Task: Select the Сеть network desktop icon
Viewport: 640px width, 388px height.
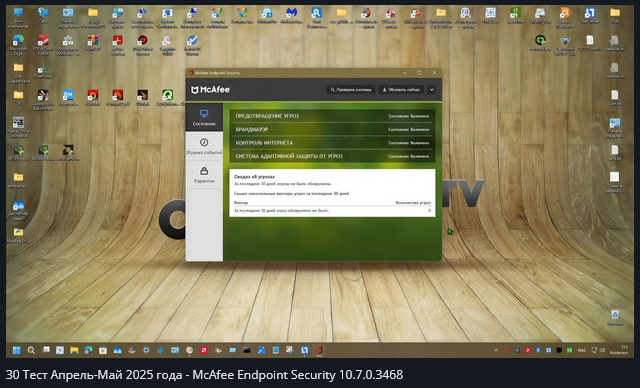Action: (43, 16)
